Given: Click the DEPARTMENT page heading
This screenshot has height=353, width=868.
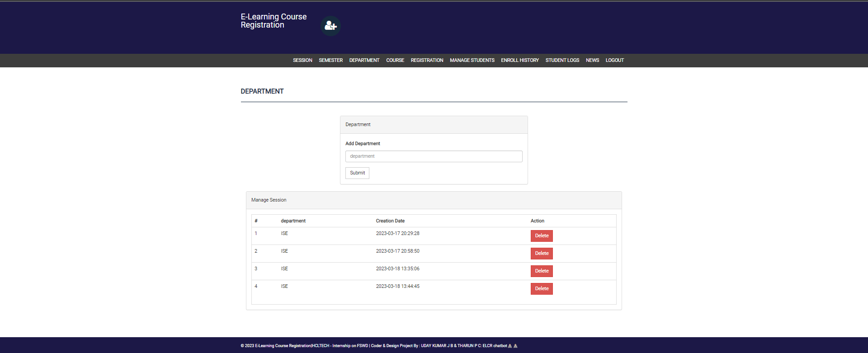Looking at the screenshot, I should (x=262, y=91).
